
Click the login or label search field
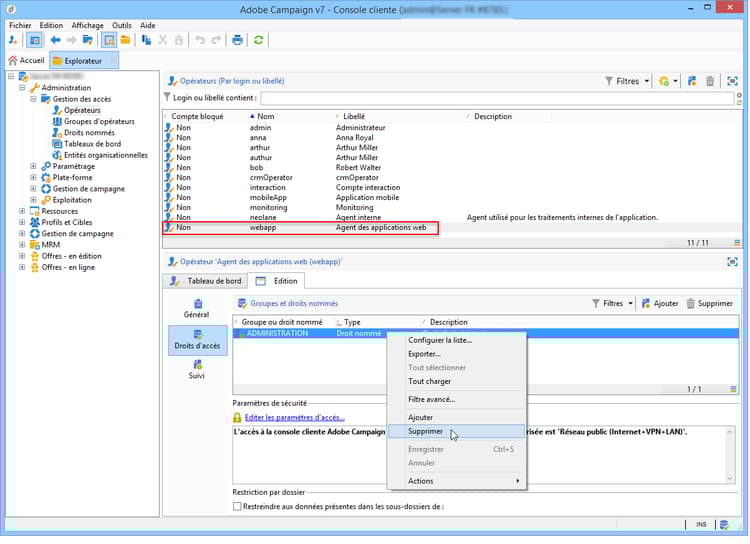coord(500,98)
